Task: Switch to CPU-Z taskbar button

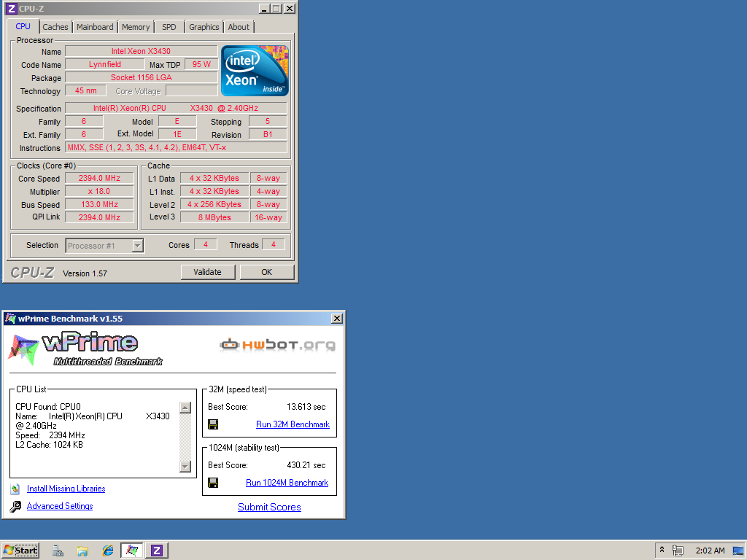Action: pos(157,551)
